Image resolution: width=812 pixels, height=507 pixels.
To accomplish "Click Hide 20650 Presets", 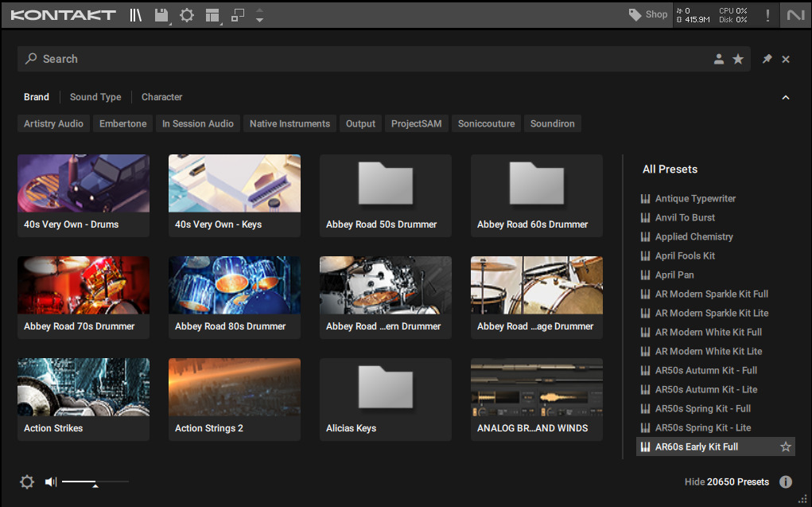I will 727,482.
